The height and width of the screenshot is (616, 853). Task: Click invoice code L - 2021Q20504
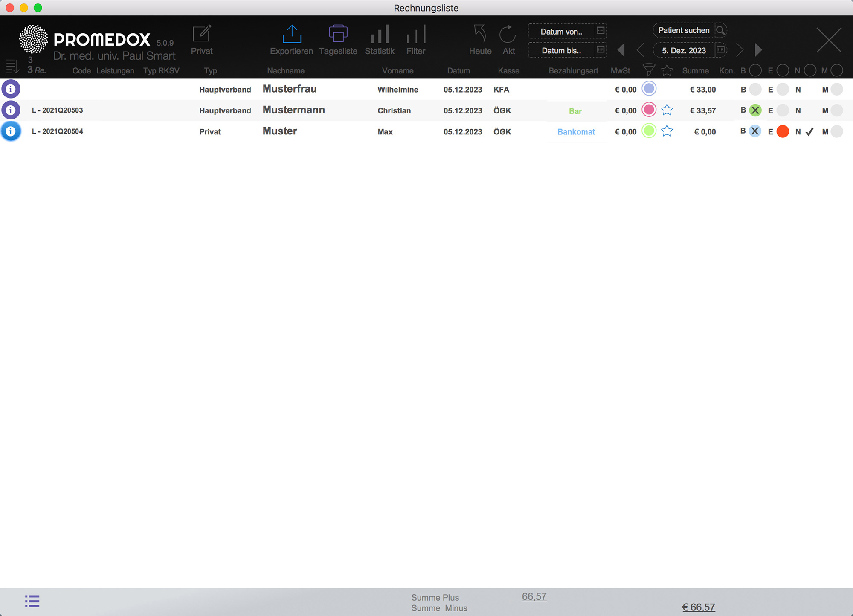tap(57, 131)
